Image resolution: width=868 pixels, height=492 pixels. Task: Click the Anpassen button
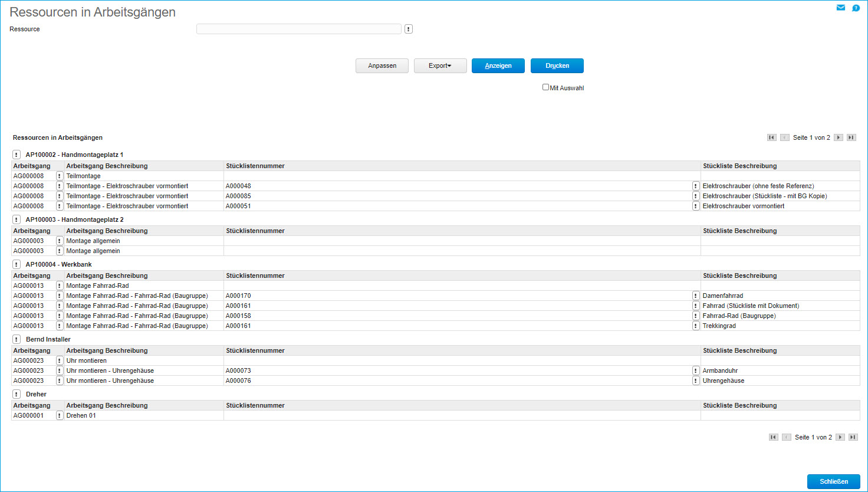[382, 65]
